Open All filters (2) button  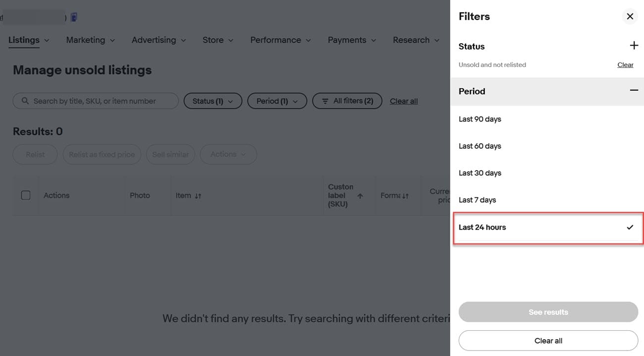(x=347, y=101)
